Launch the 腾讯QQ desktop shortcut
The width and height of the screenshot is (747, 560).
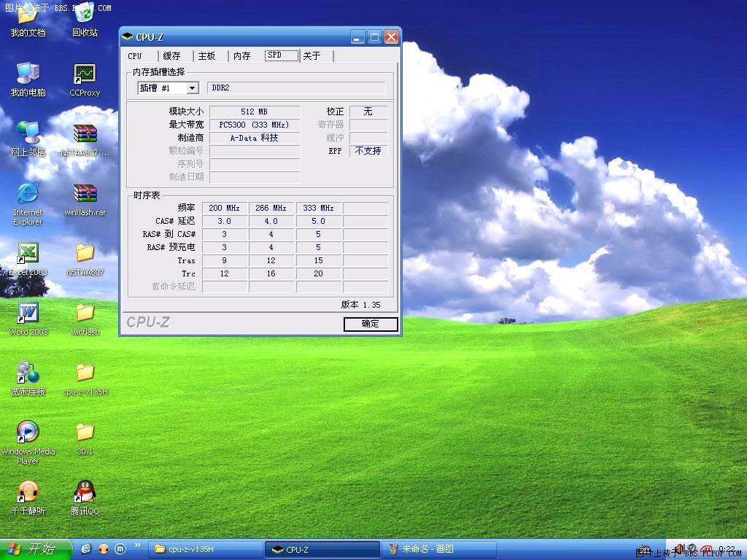pyautogui.click(x=85, y=498)
